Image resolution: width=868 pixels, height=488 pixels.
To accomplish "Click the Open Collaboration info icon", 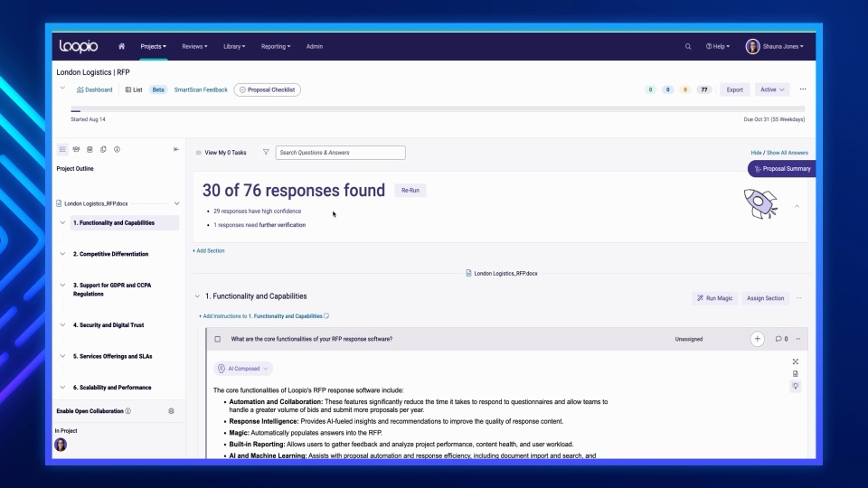I will [x=127, y=411].
